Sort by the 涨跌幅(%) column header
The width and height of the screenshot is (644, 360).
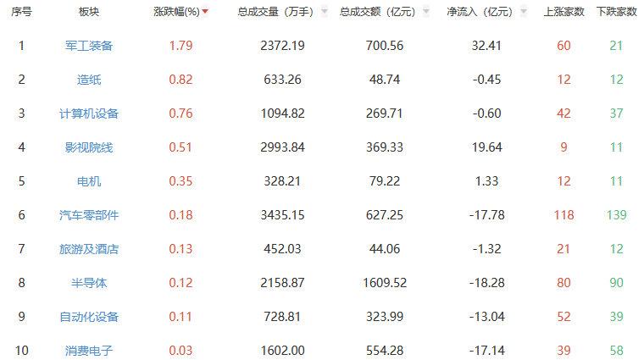point(176,12)
